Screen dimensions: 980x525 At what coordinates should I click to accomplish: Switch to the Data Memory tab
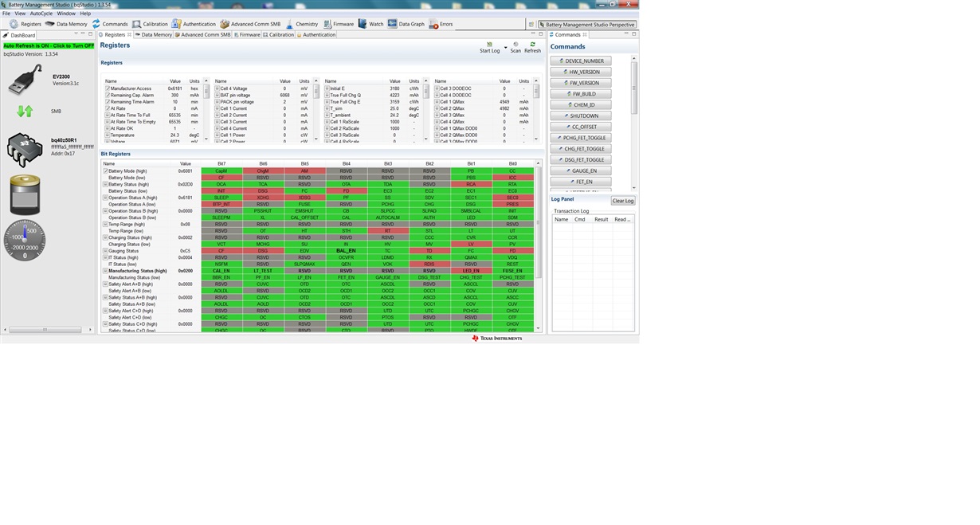point(154,35)
